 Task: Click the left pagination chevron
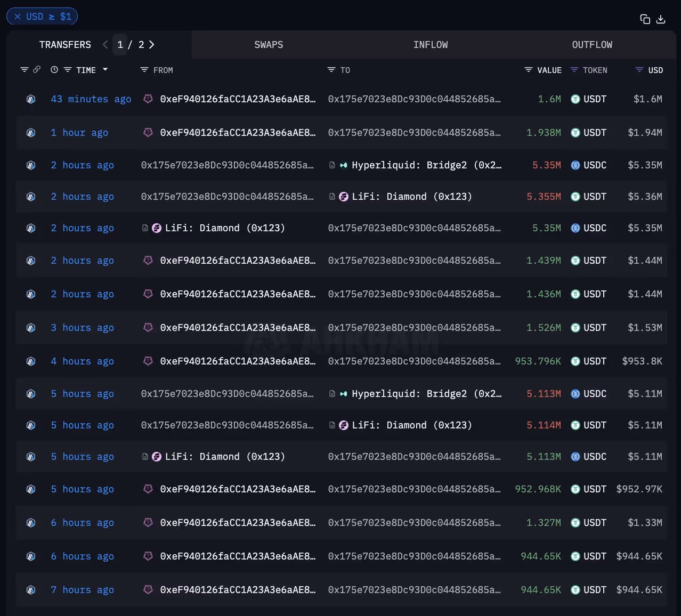105,45
